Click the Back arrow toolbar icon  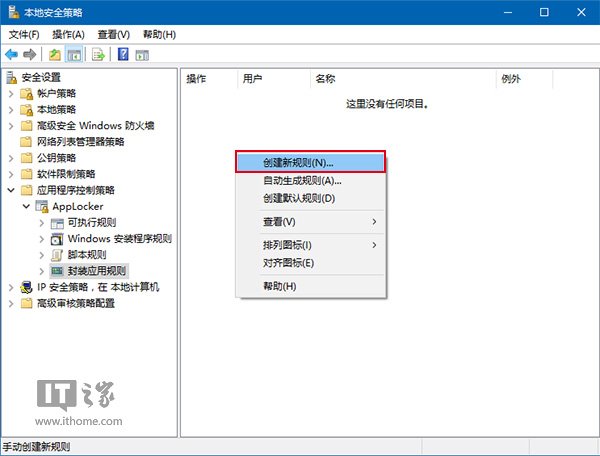point(11,55)
